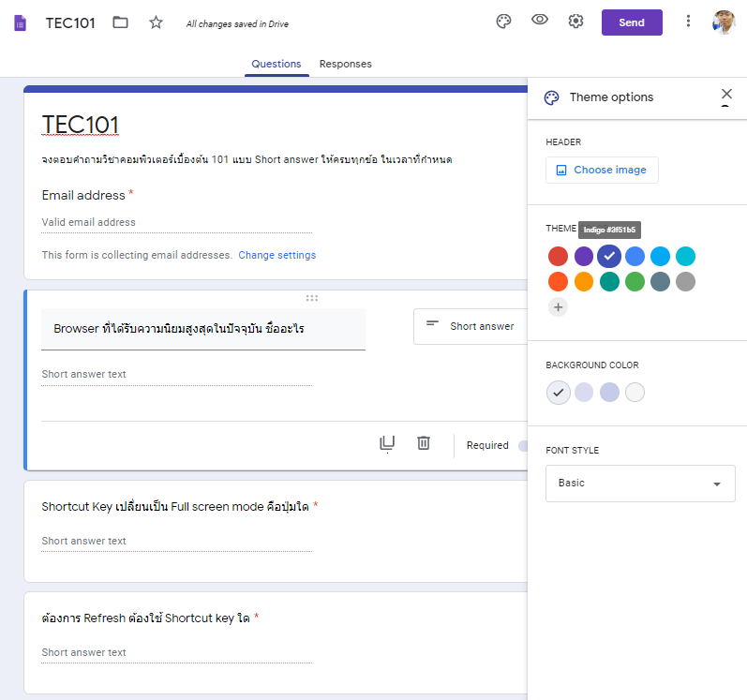Open the theme palette customization icon
The width and height of the screenshot is (747, 700).
(x=503, y=22)
